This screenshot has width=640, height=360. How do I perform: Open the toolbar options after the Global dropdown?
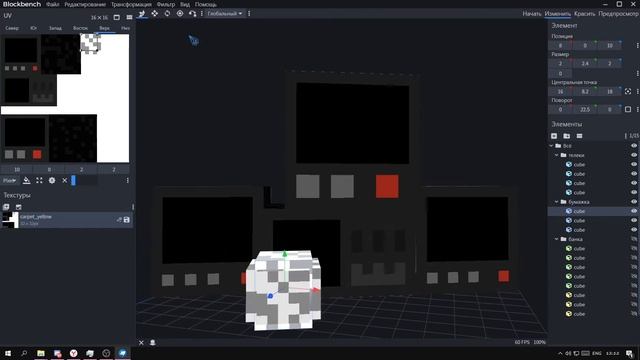[x=249, y=13]
